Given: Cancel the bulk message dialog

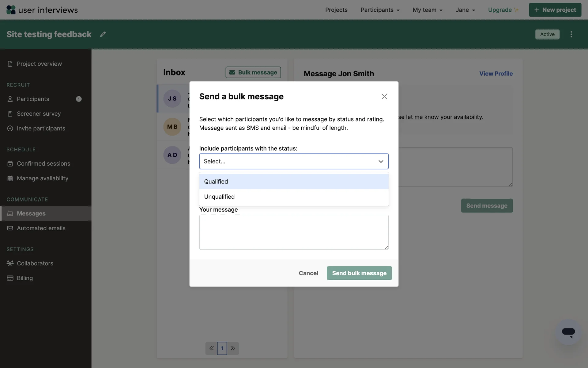Looking at the screenshot, I should tap(308, 273).
